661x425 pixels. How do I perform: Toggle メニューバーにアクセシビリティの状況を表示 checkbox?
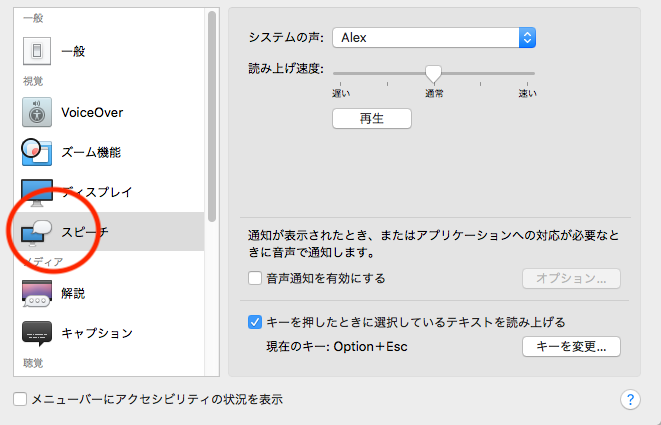pos(20,399)
